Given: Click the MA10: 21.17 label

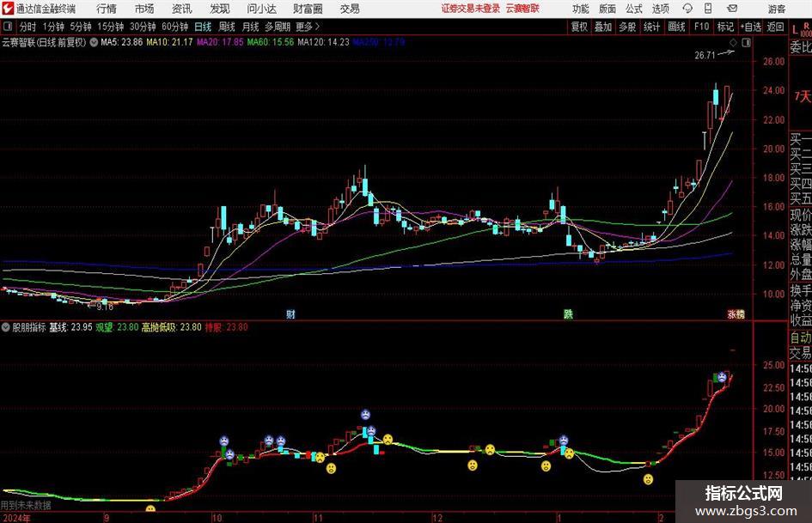Looking at the screenshot, I should [x=169, y=42].
